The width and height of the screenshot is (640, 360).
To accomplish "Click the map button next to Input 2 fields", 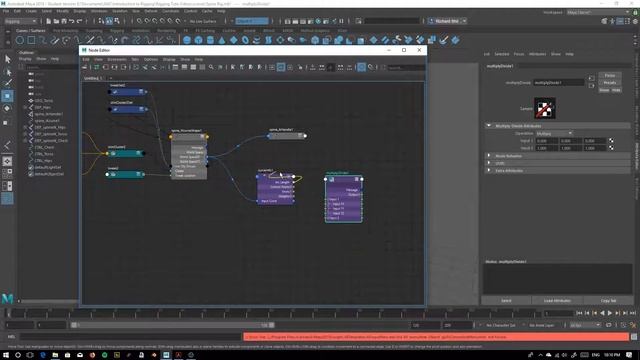I will pyautogui.click(x=611, y=148).
